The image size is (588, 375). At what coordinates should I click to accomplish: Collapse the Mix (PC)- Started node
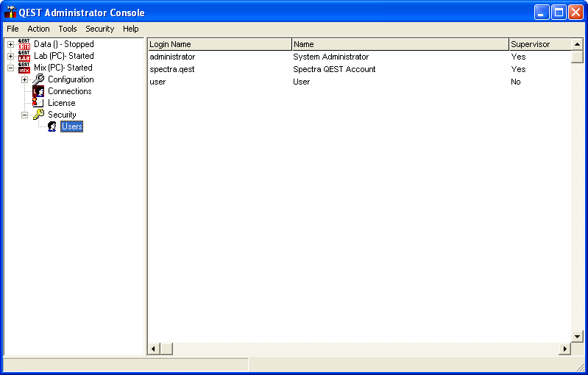pyautogui.click(x=10, y=68)
